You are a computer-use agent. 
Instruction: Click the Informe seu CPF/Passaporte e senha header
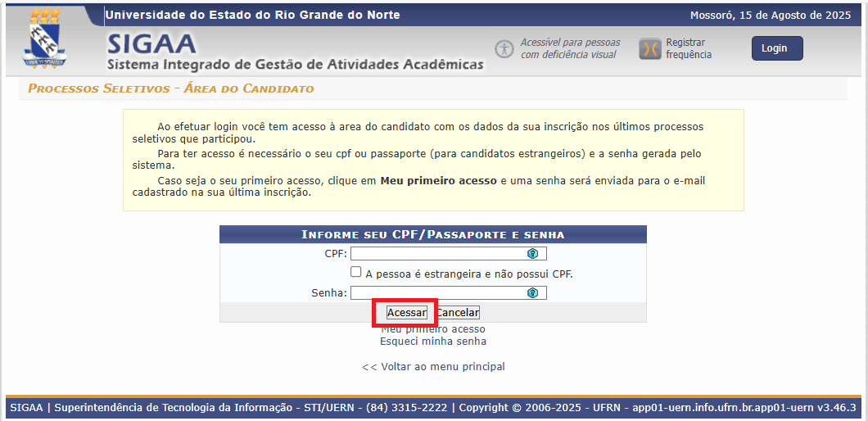tap(433, 235)
